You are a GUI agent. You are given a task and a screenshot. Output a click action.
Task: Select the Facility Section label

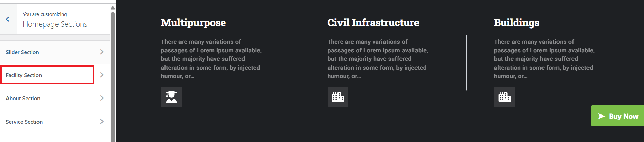[x=24, y=75]
